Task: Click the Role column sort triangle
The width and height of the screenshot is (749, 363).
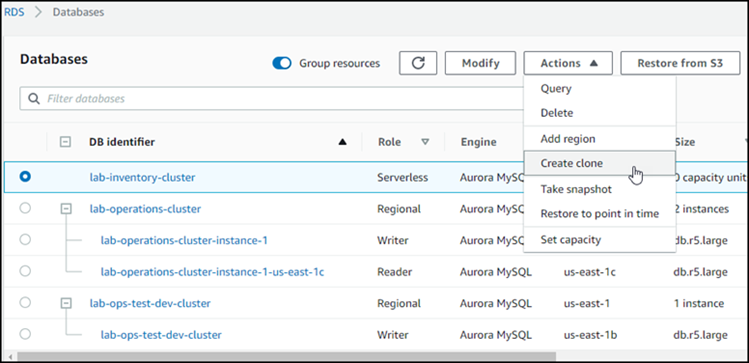Action: click(x=425, y=142)
